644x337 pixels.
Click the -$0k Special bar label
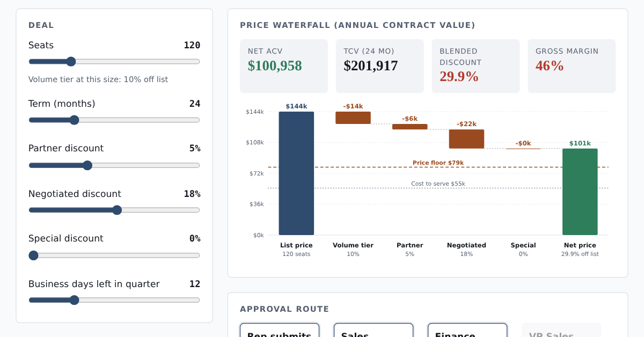(x=523, y=143)
